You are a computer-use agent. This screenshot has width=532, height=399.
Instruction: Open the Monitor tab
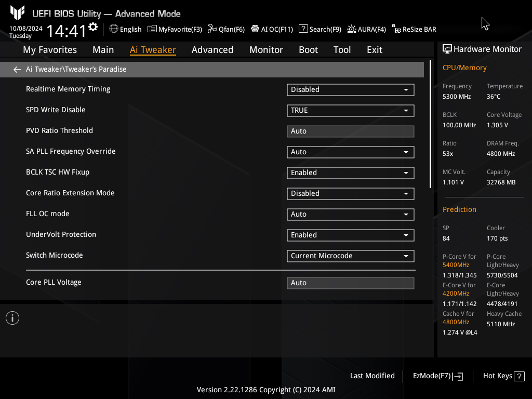point(266,50)
